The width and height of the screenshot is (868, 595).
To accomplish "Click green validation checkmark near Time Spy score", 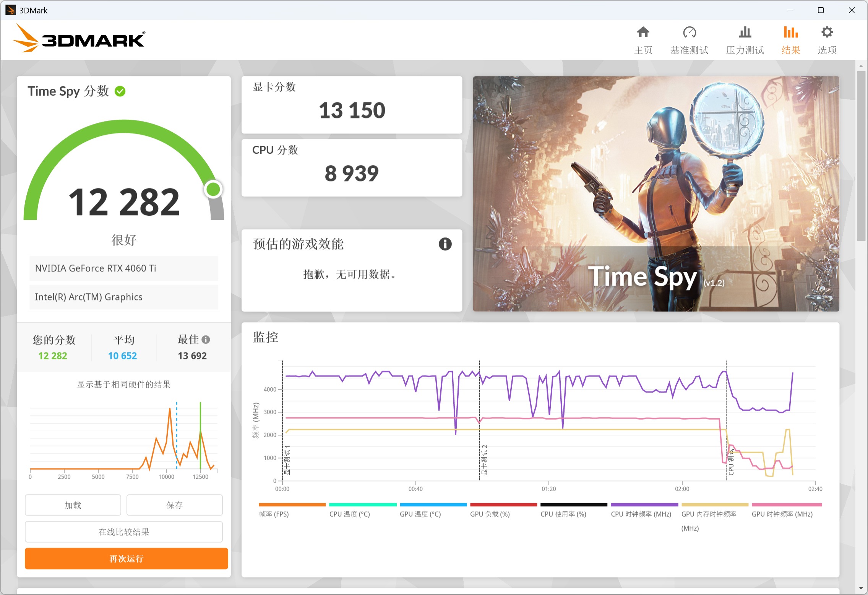I will (120, 91).
